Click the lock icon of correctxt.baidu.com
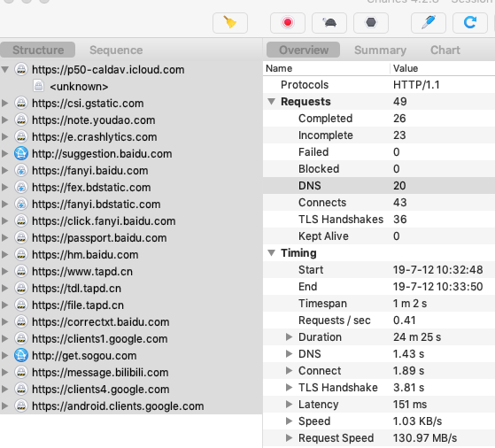 [21, 321]
